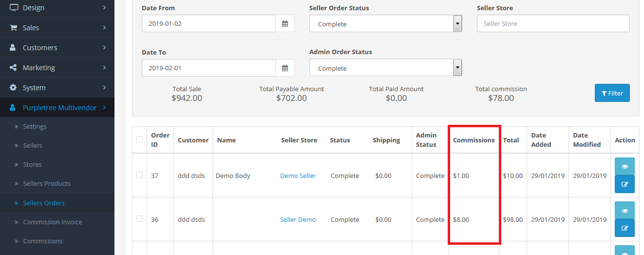The image size is (644, 255).
Task: Click the $10.00 total cell
Action: click(512, 176)
